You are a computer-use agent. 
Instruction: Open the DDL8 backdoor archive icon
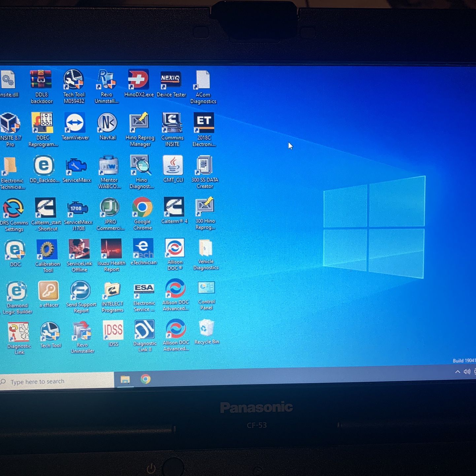click(x=41, y=80)
